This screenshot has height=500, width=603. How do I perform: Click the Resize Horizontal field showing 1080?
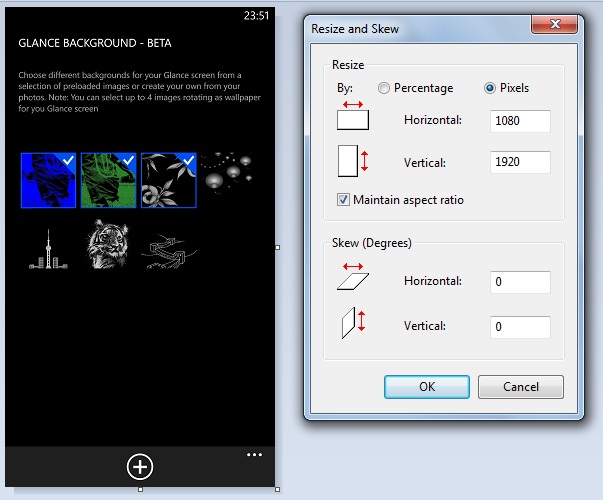click(x=521, y=121)
